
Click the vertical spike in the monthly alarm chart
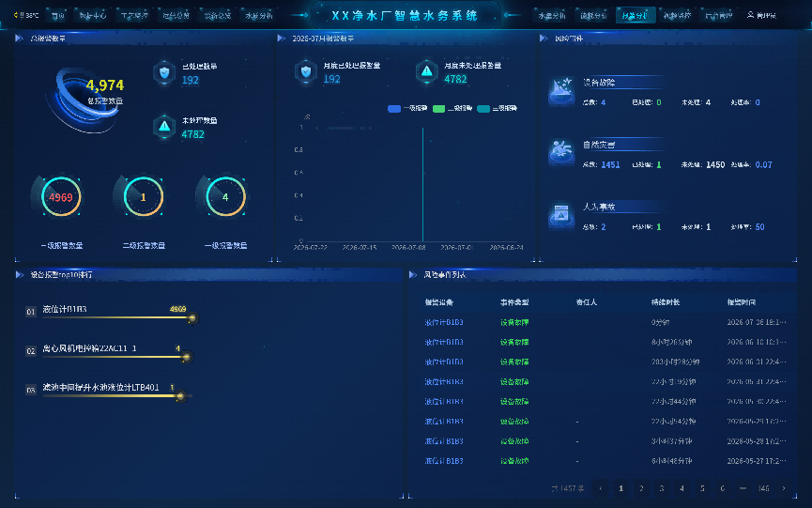pyautogui.click(x=422, y=184)
